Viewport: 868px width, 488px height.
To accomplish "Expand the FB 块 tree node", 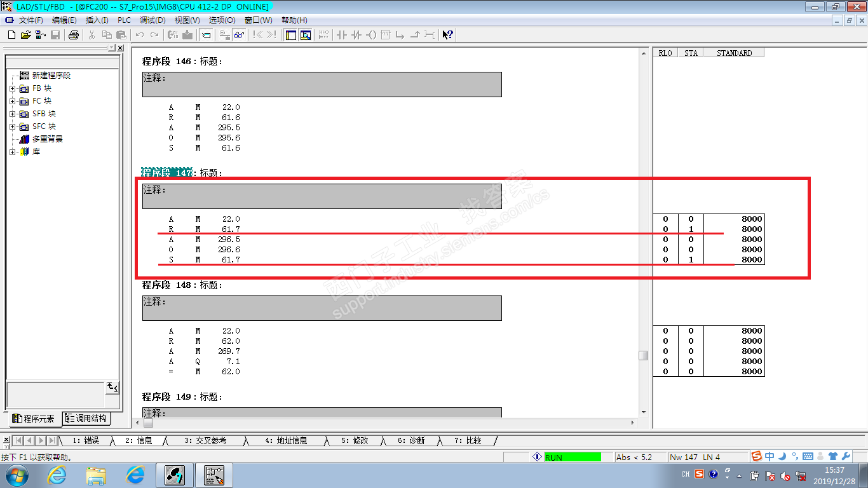I will pos(12,88).
